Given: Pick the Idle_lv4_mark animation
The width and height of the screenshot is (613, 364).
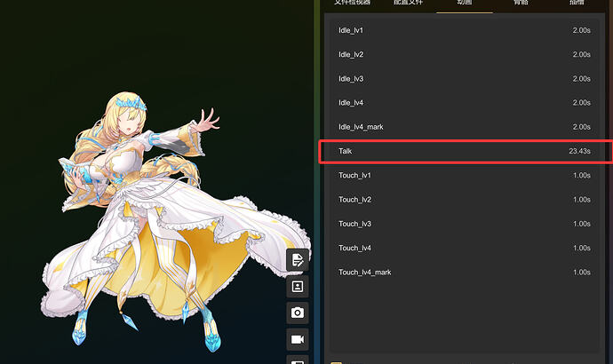Looking at the screenshot, I should pyautogui.click(x=464, y=127).
